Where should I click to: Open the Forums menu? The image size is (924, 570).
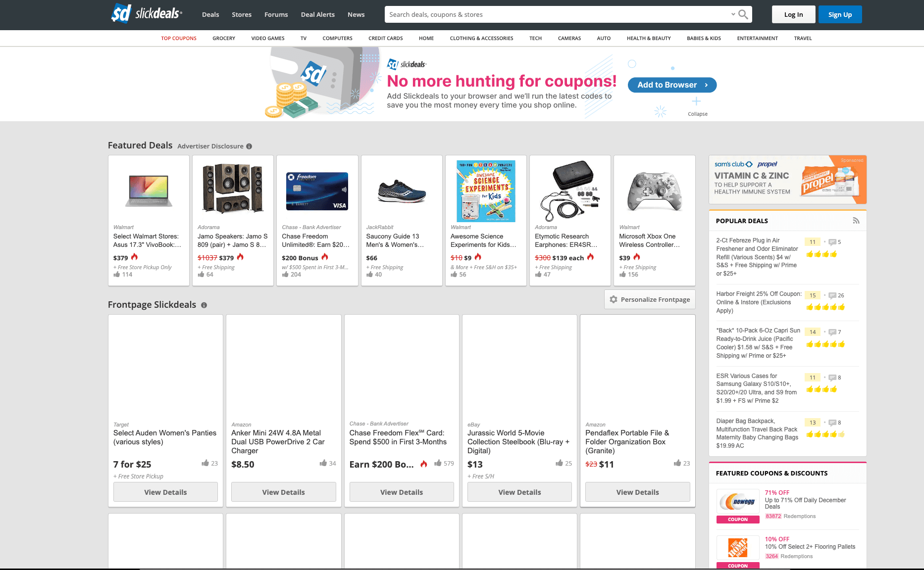[x=276, y=14]
